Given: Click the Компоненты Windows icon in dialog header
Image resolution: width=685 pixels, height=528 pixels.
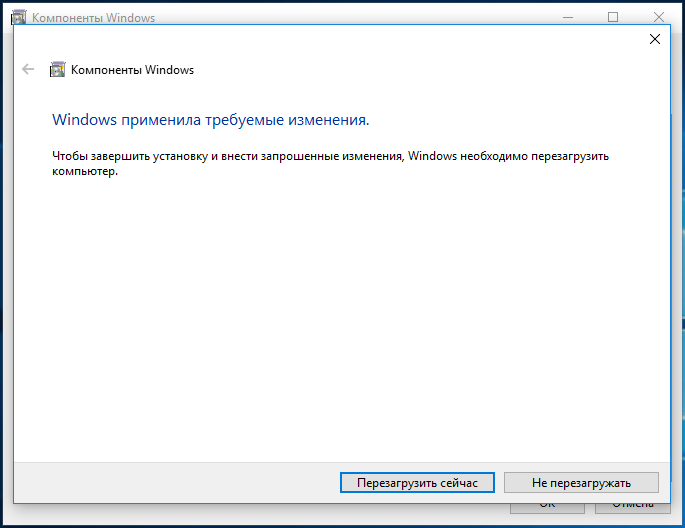Looking at the screenshot, I should [57, 69].
